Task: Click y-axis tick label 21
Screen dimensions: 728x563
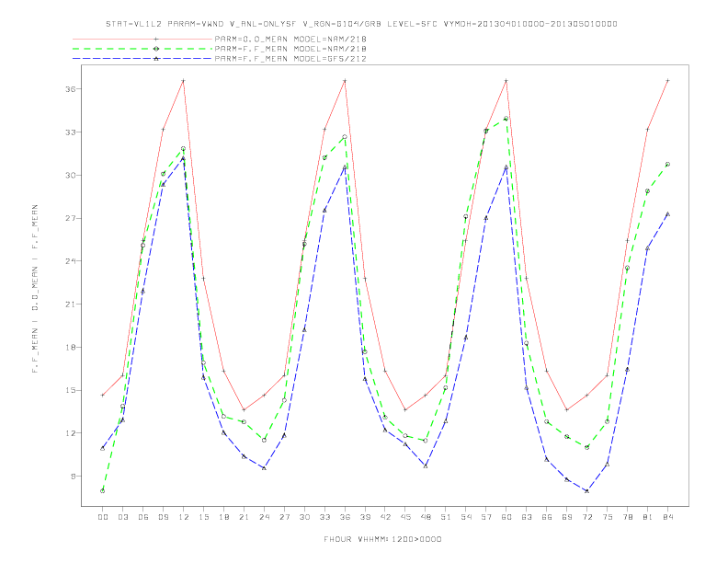Action: [71, 304]
